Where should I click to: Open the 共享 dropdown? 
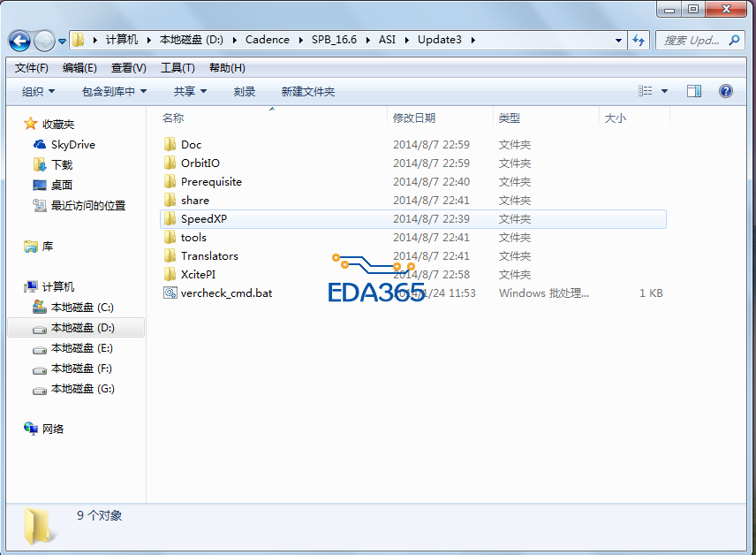tap(190, 92)
